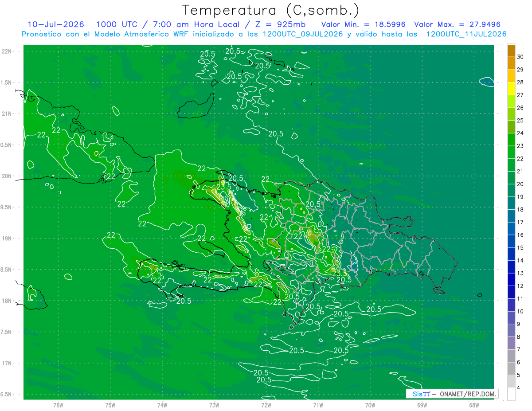Click the '19N' latitude axis label
The image size is (532, 411).
click(7, 239)
